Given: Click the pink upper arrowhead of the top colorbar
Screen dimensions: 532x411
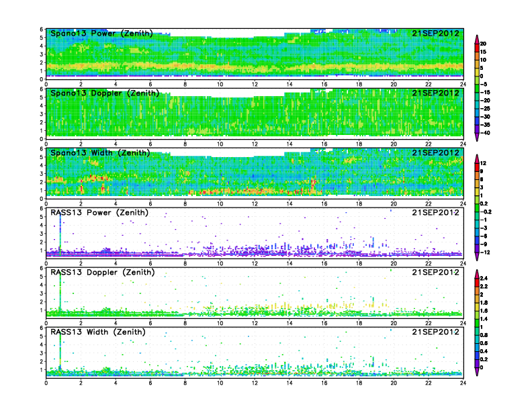Looking at the screenshot, I should [x=477, y=40].
